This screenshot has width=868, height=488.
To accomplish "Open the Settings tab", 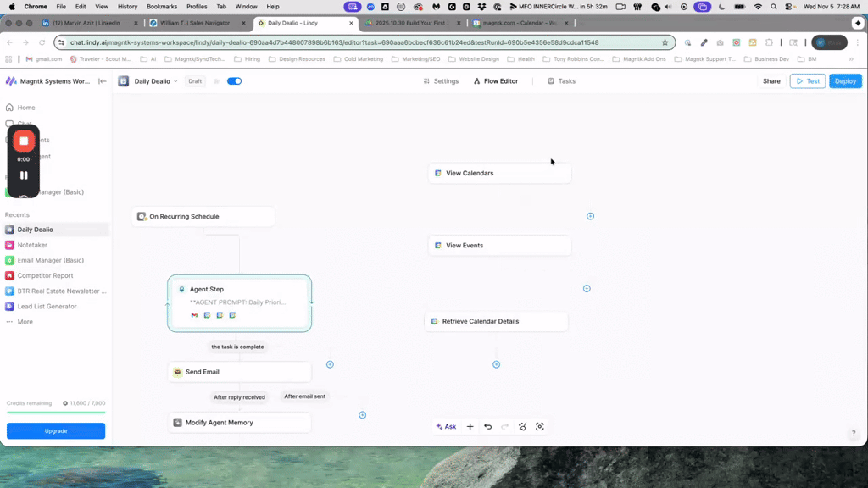I will coord(441,81).
